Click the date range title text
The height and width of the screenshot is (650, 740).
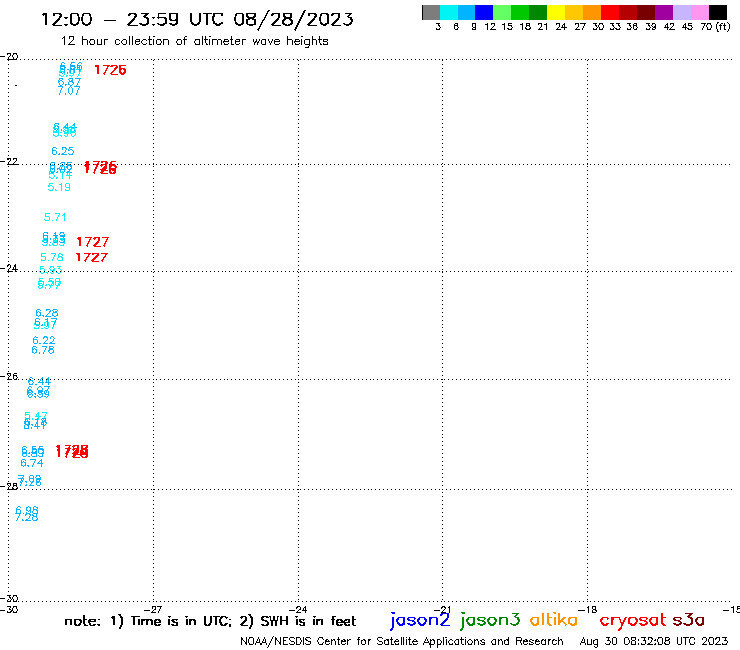[x=197, y=20]
